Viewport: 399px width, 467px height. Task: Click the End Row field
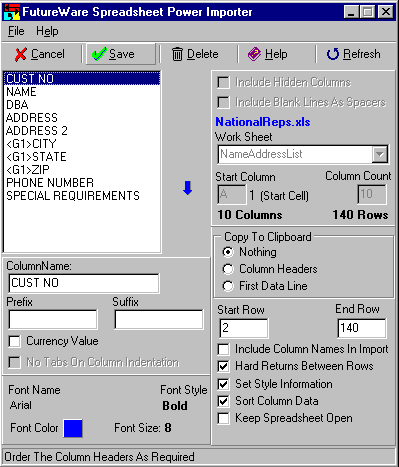coord(362,328)
